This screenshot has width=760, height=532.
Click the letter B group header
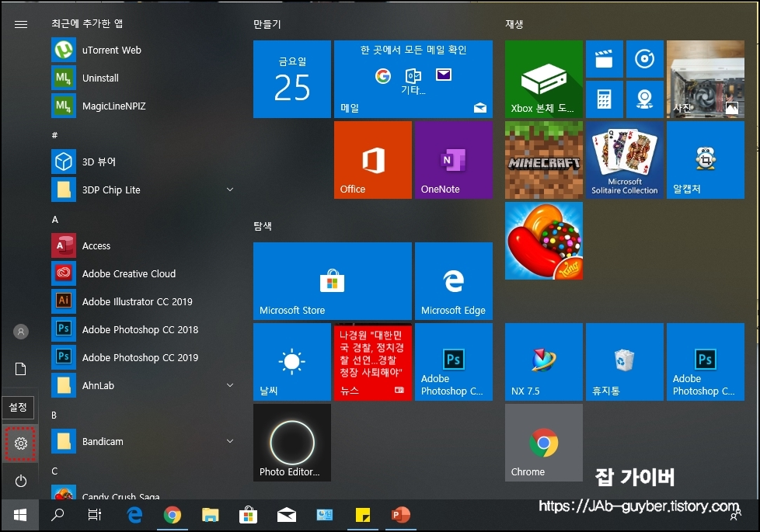point(54,416)
